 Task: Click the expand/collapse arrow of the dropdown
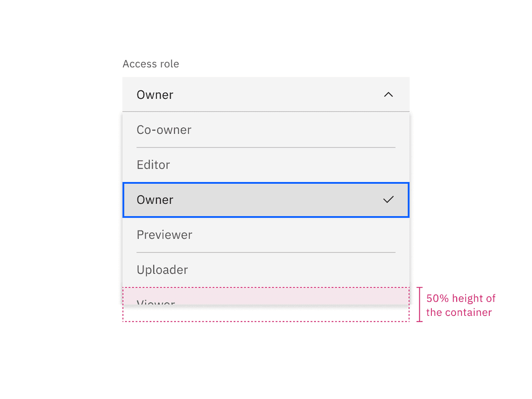pos(388,94)
